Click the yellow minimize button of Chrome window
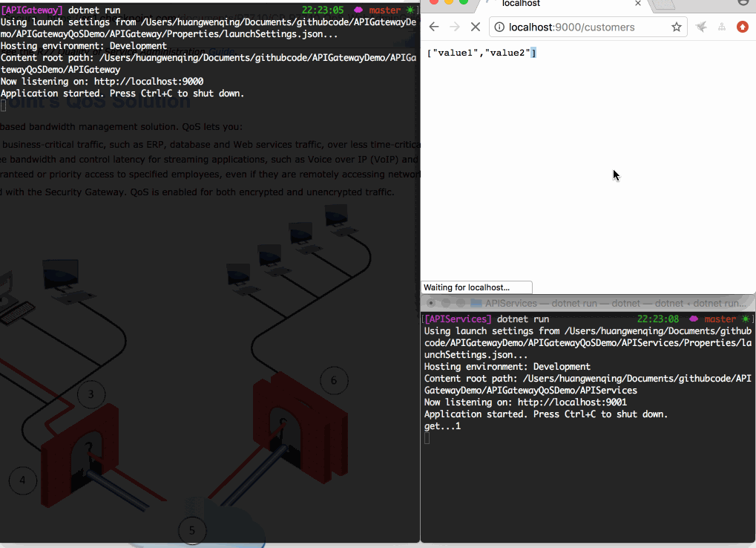This screenshot has height=548, width=756. pos(448,2)
